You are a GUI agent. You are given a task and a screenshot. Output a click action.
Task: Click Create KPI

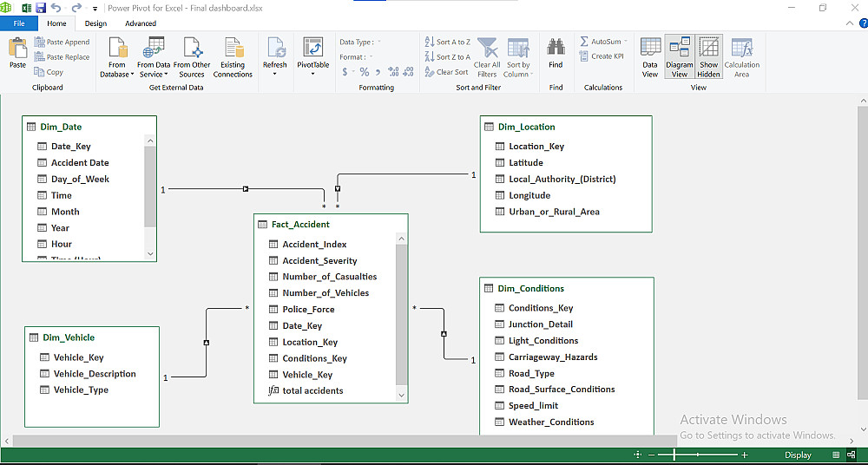602,56
